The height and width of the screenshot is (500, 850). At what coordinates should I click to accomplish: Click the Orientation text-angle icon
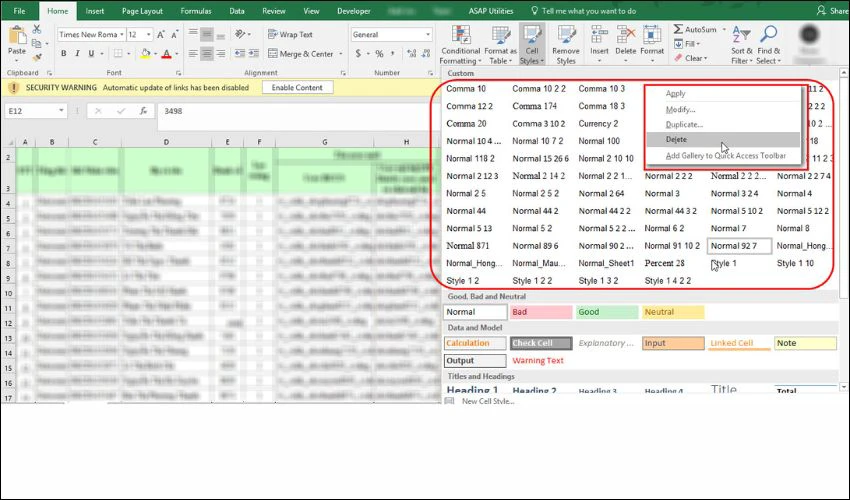click(240, 35)
